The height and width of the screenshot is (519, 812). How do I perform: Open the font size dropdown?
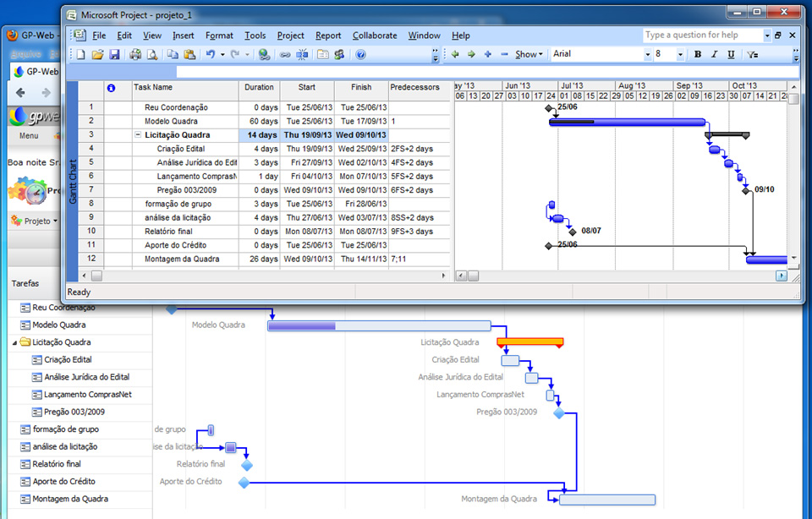coord(680,54)
